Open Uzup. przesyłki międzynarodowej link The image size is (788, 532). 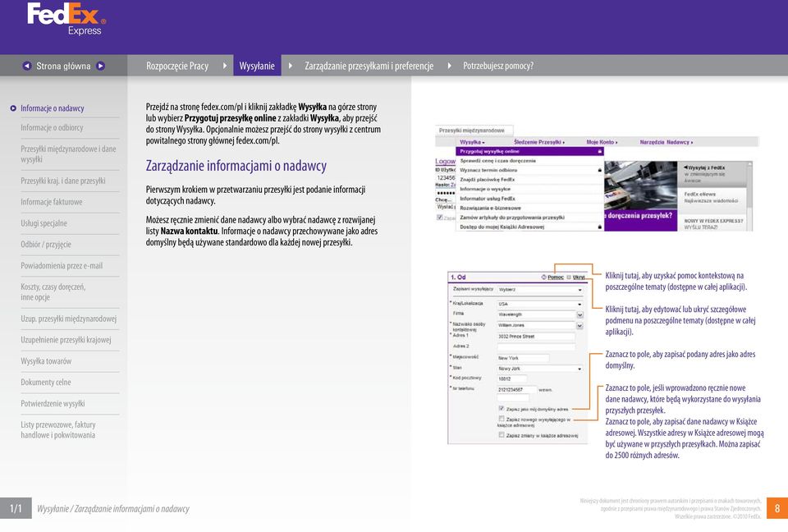[68, 319]
